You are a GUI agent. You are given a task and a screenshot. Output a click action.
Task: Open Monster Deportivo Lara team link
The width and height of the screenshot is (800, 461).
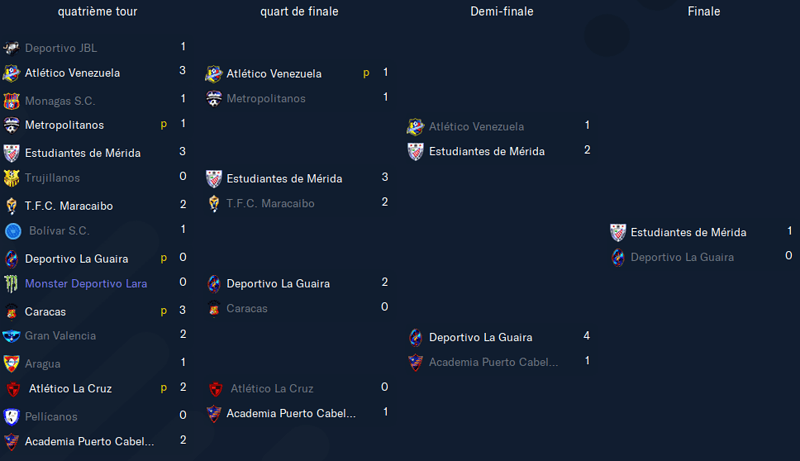point(86,284)
